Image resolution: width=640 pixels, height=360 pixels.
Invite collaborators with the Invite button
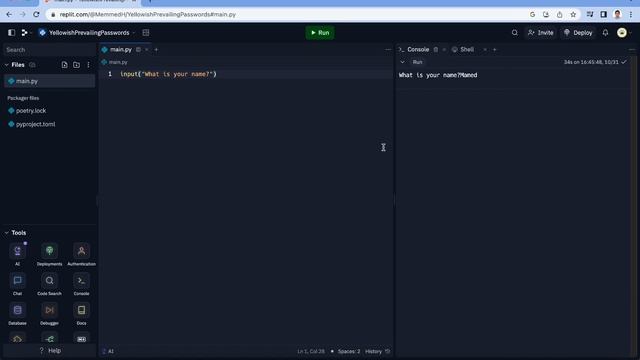click(x=540, y=33)
